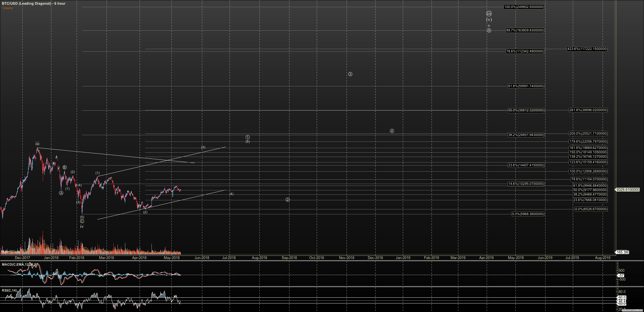
Task: Select the circled 2 wave label
Action: [288, 199]
